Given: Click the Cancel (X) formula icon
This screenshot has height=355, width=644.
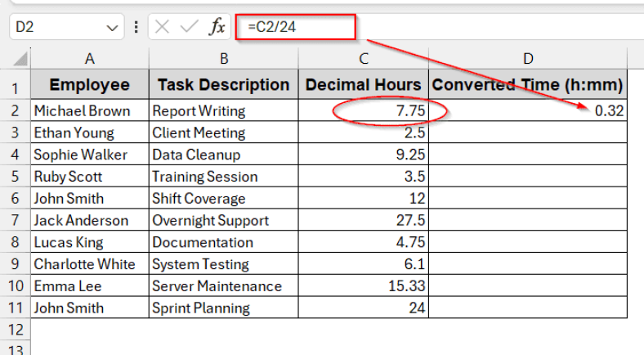Looking at the screenshot, I should 162,27.
